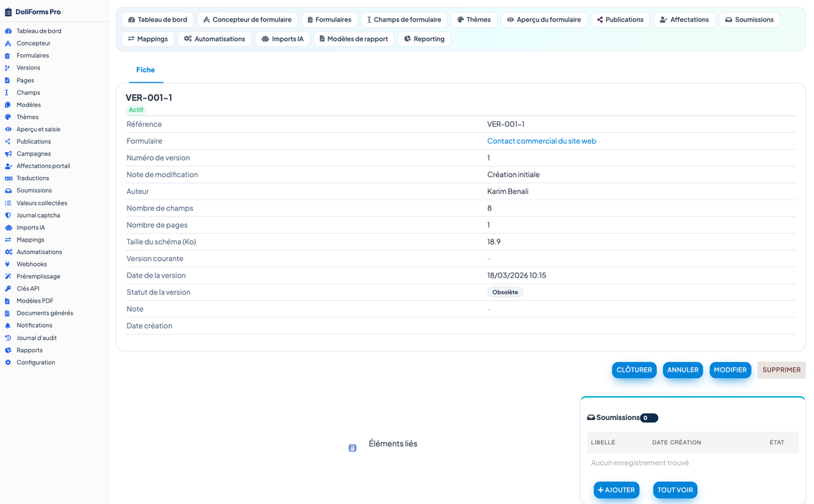This screenshot has height=504, width=814.
Task: Click the Publications share icon in sidebar
Action: [8, 141]
